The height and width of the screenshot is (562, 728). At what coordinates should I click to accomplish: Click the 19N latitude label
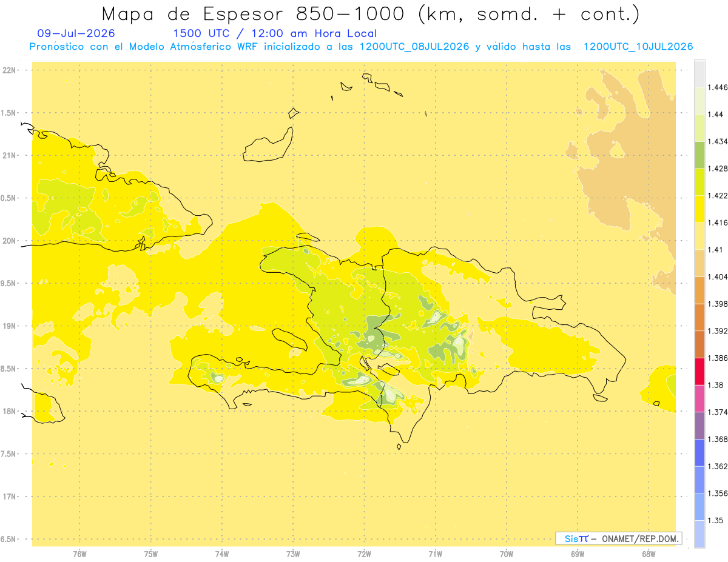click(x=9, y=326)
